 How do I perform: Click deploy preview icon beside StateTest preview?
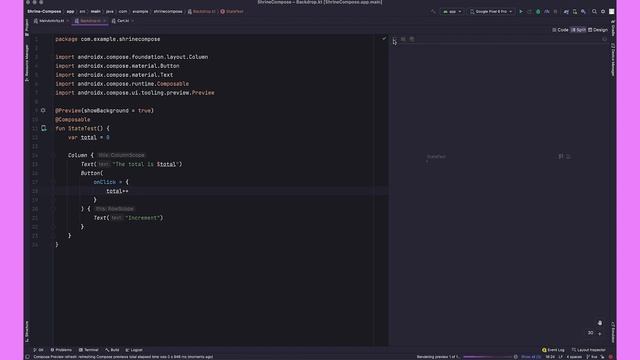click(x=568, y=156)
